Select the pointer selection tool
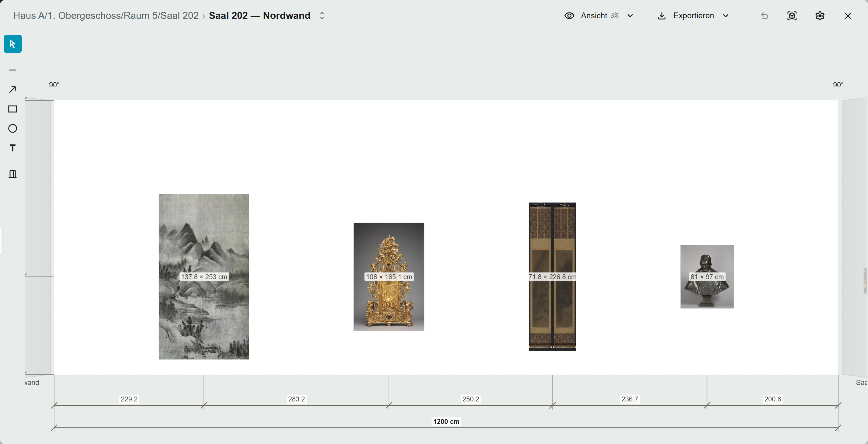The image size is (868, 444). pyautogui.click(x=13, y=44)
